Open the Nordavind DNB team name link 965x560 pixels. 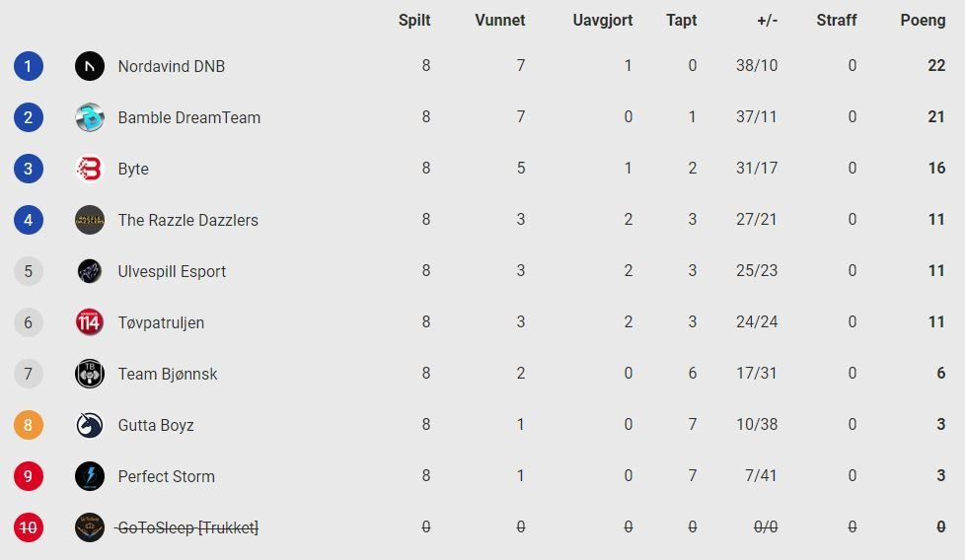pyautogui.click(x=171, y=66)
